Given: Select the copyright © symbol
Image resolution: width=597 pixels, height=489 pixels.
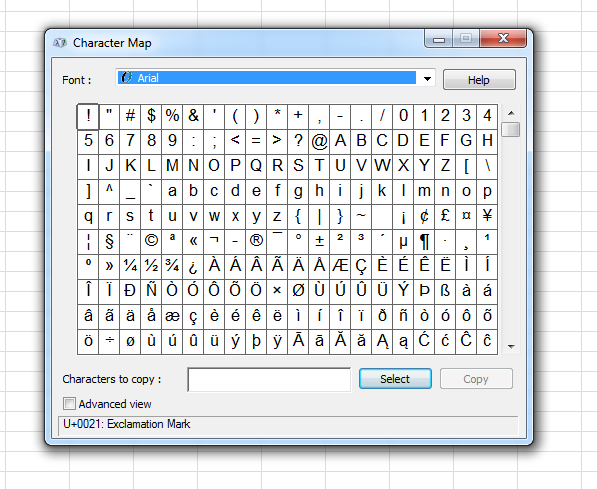Looking at the screenshot, I should pyautogui.click(x=151, y=241).
